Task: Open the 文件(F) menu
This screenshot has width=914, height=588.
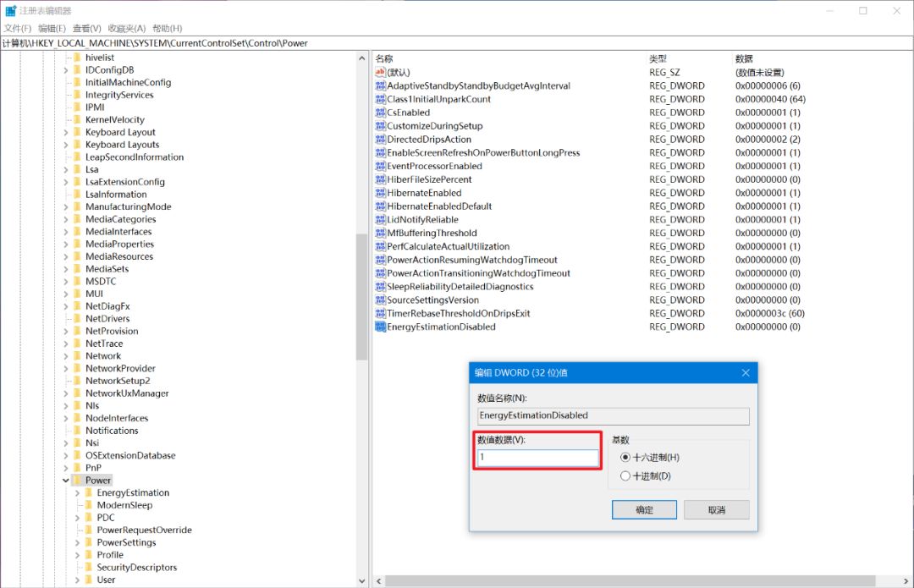Action: [x=17, y=29]
